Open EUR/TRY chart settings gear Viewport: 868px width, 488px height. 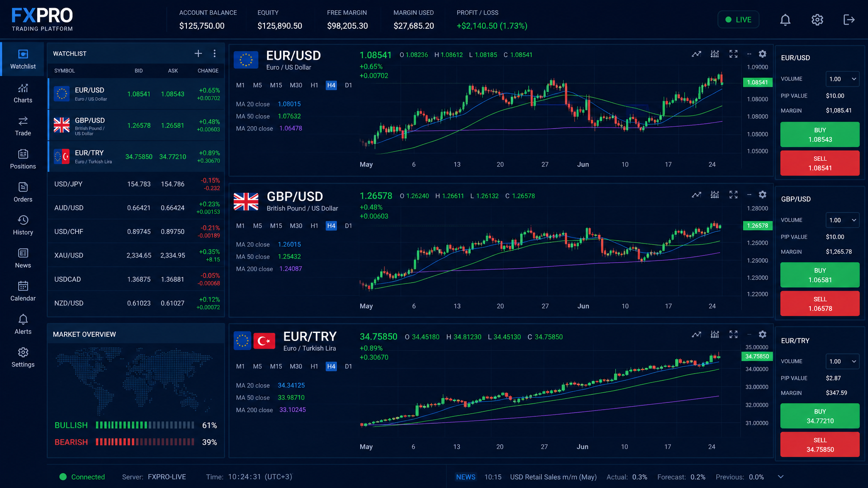pos(762,334)
